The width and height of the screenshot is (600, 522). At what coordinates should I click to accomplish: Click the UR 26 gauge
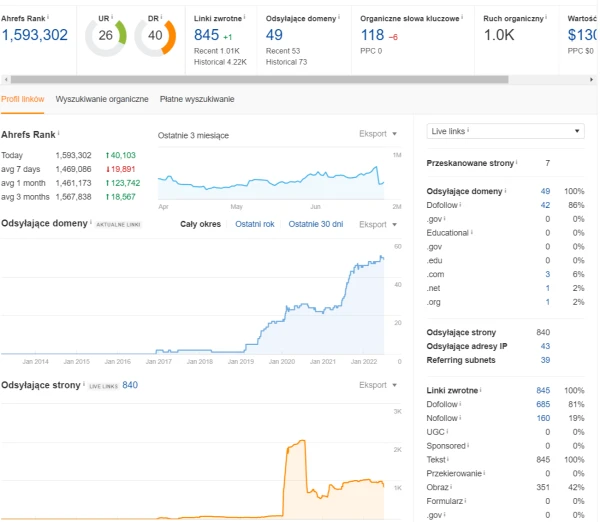point(106,36)
